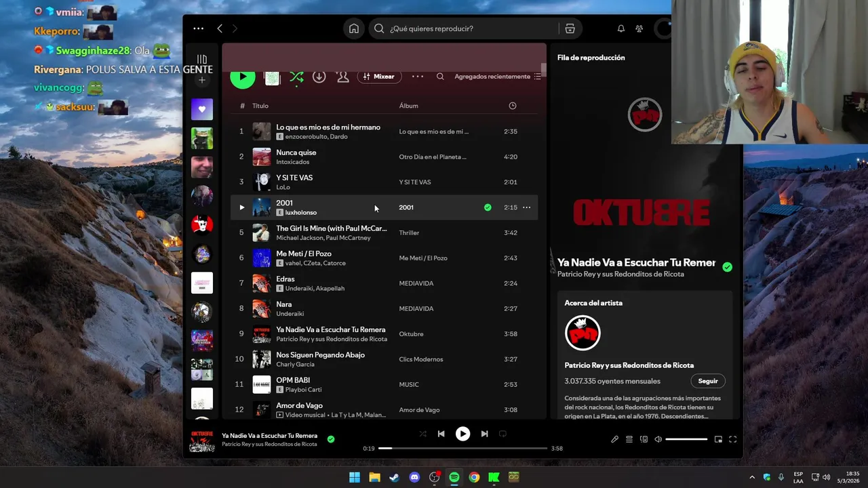868x488 pixels.
Task: Select the track OPM BABI
Action: click(293, 380)
